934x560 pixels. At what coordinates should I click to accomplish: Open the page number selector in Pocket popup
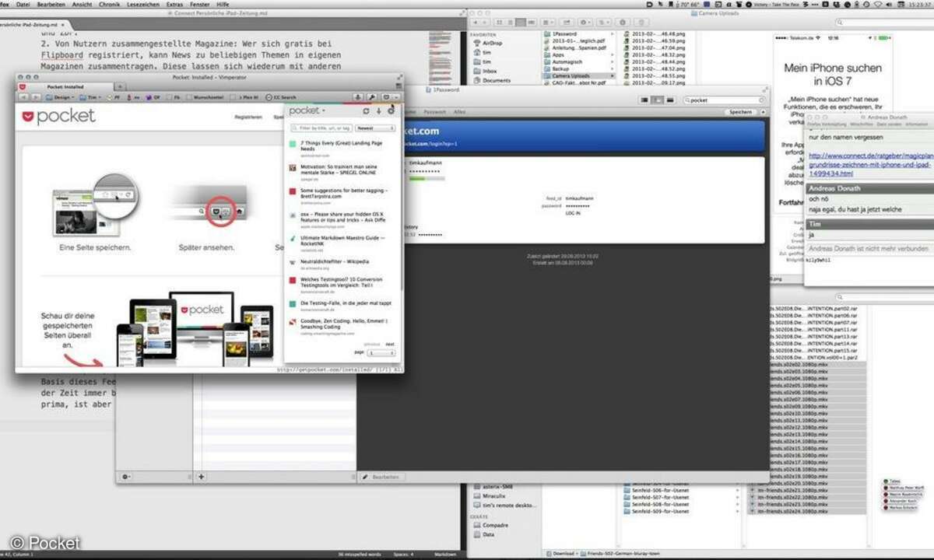[381, 352]
